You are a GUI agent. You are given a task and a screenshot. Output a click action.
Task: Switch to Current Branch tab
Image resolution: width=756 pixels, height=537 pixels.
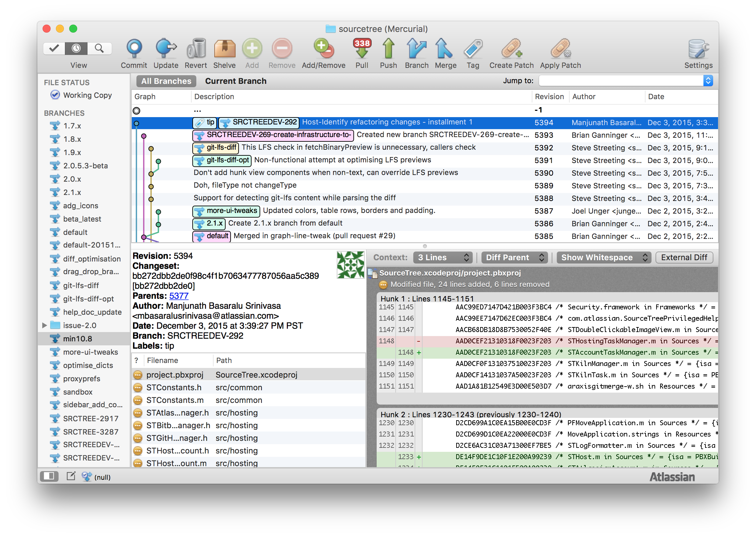pyautogui.click(x=235, y=81)
